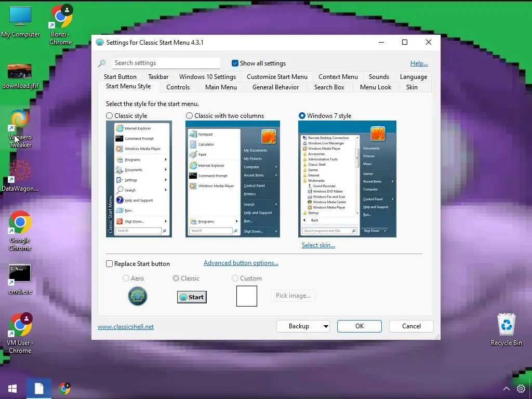Click the OK button
Viewport: 532px width, 399px height.
360,326
